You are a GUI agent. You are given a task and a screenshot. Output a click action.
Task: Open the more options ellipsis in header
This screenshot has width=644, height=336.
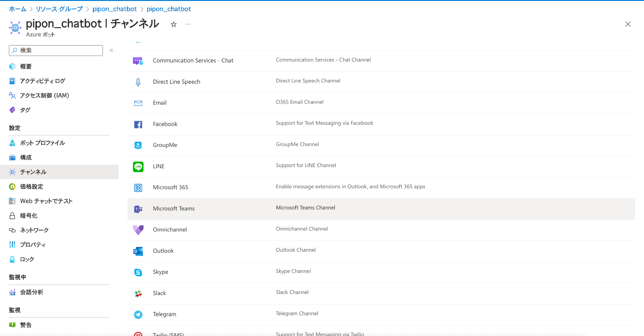(x=188, y=24)
